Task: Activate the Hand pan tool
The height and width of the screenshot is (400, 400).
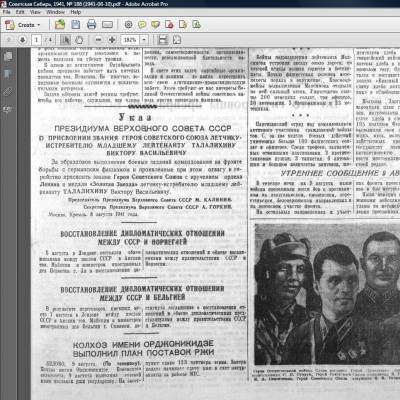Action: pos(79,40)
